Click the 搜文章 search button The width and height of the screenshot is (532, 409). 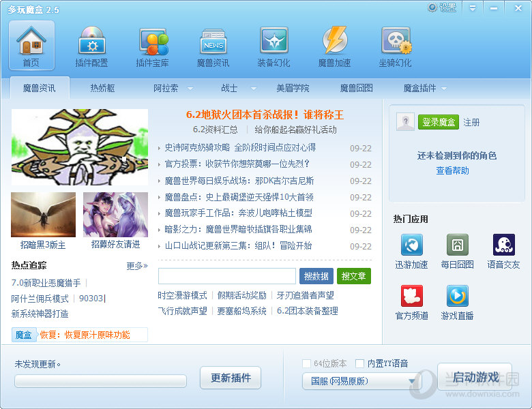353,276
